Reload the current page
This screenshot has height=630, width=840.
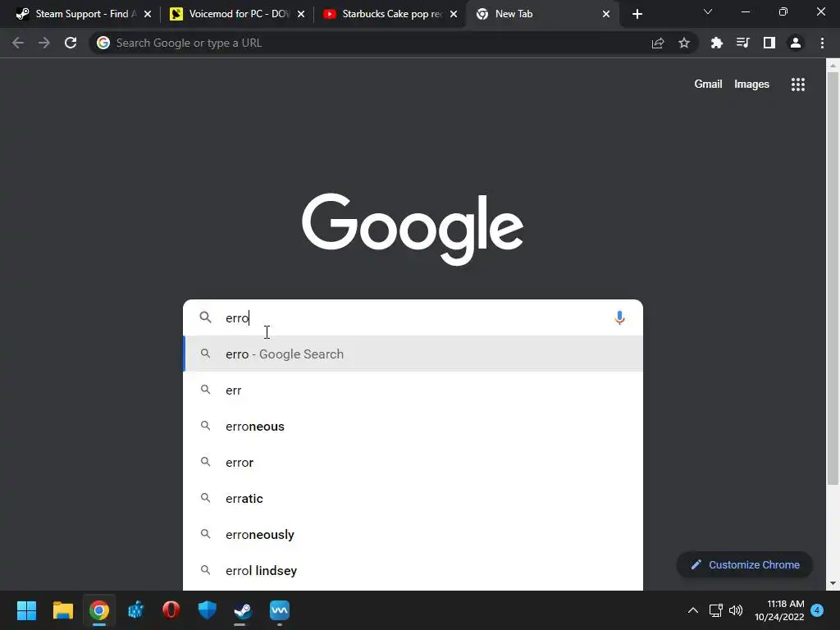(71, 43)
